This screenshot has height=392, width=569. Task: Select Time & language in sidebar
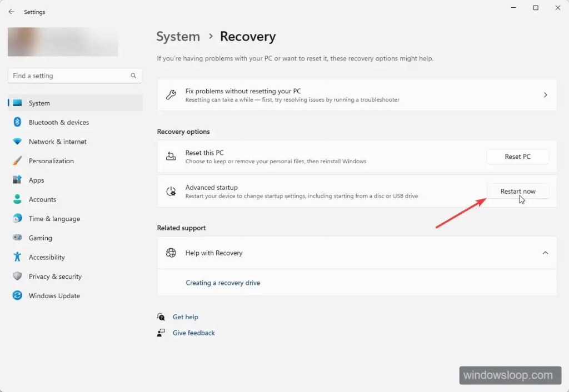pyautogui.click(x=54, y=219)
